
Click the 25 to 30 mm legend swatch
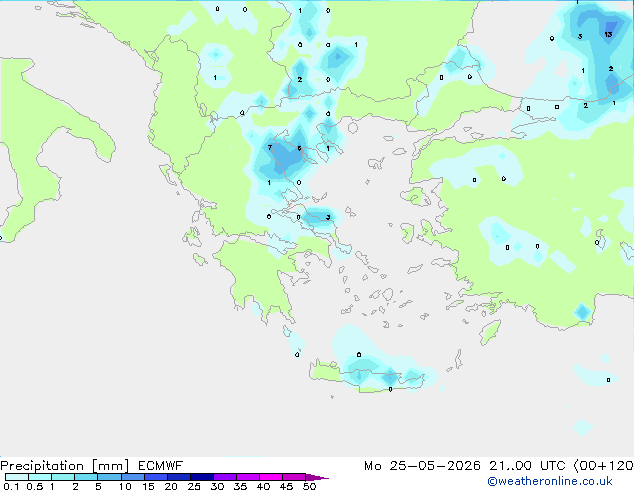201,477
